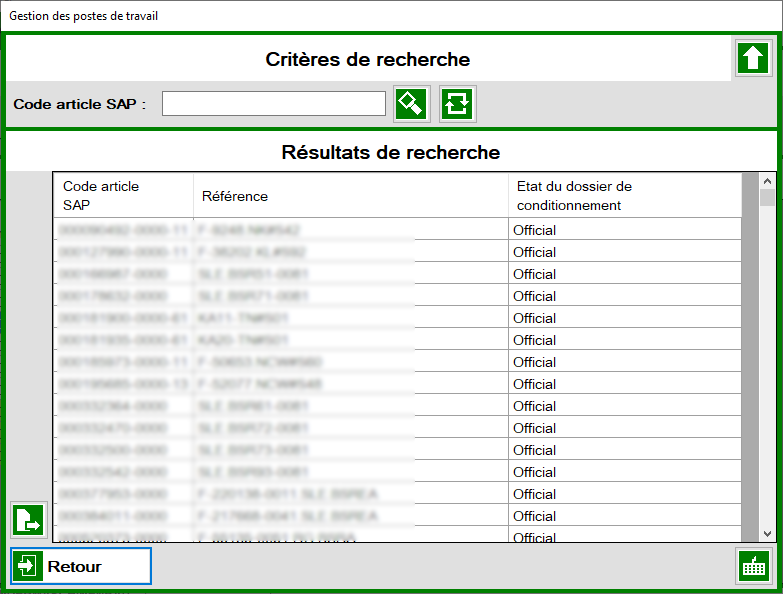
Task: Open the on-screen keyboard icon
Action: tap(754, 566)
